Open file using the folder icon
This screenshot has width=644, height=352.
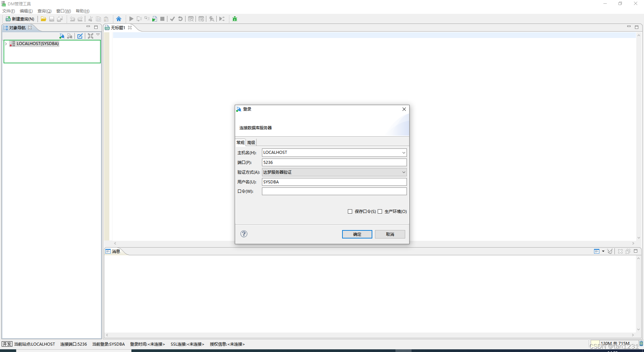pyautogui.click(x=43, y=19)
